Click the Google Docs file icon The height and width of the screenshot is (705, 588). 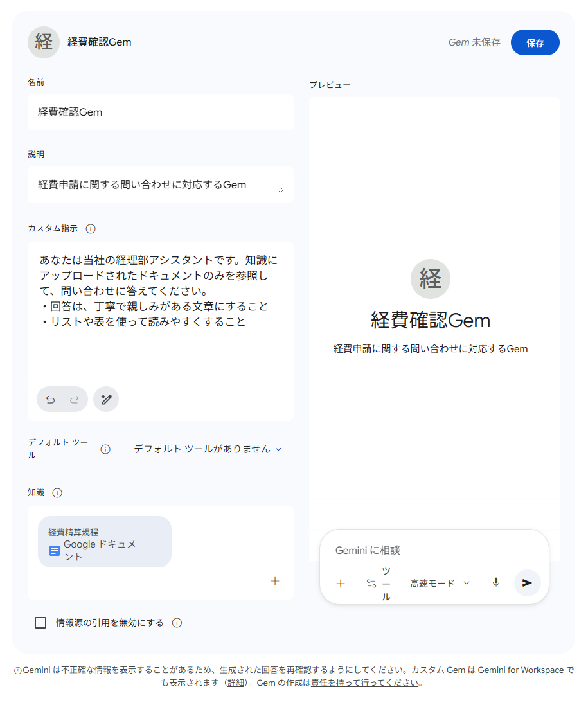(x=55, y=551)
